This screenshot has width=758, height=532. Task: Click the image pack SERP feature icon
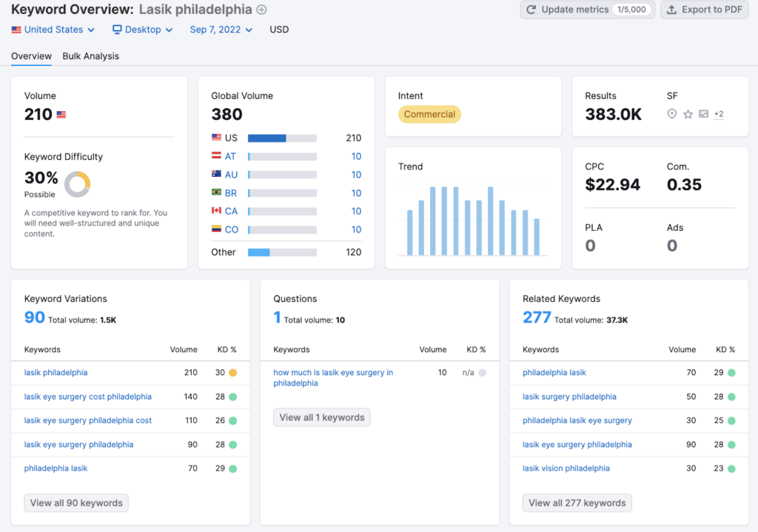click(703, 114)
